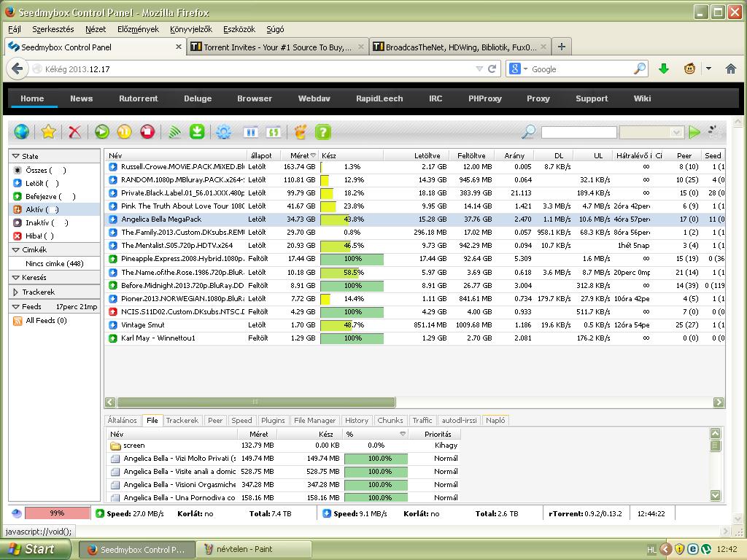Collapse the Cimkék section

[x=16, y=249]
